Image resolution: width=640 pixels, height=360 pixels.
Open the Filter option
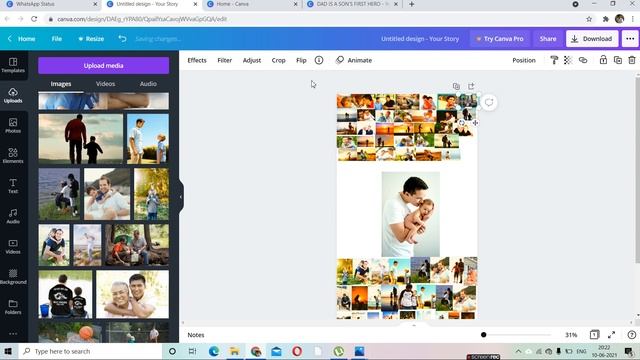click(224, 60)
